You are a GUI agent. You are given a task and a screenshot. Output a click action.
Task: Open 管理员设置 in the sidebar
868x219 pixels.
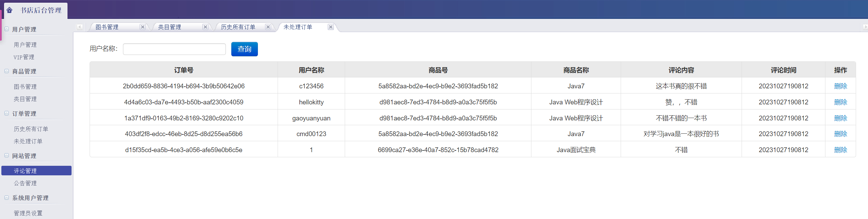[28, 213]
